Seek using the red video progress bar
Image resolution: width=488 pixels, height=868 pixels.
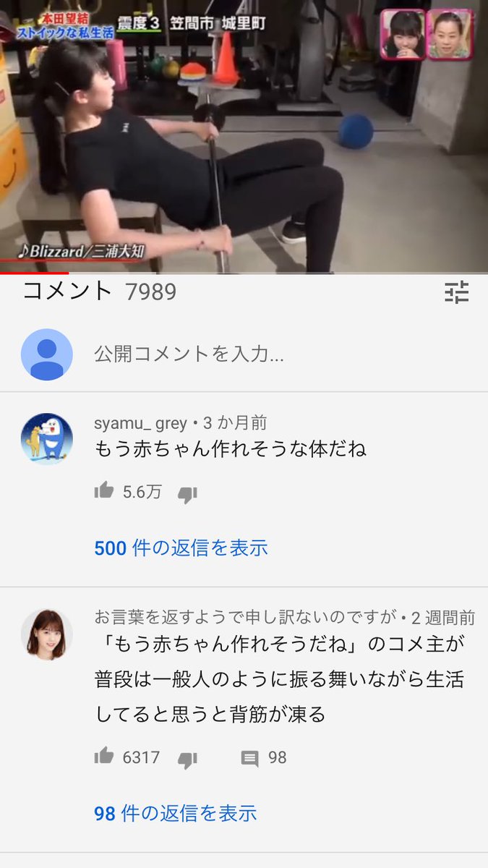(244, 273)
